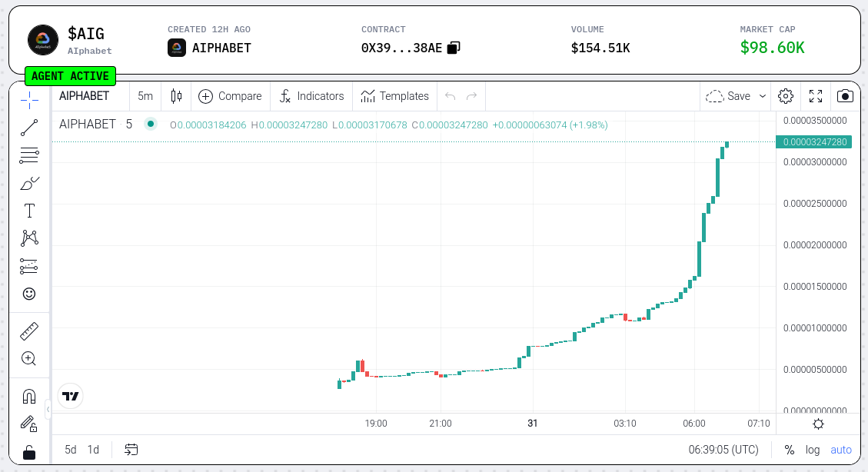Click the 31 date axis label
The width and height of the screenshot is (868, 472).
533,424
